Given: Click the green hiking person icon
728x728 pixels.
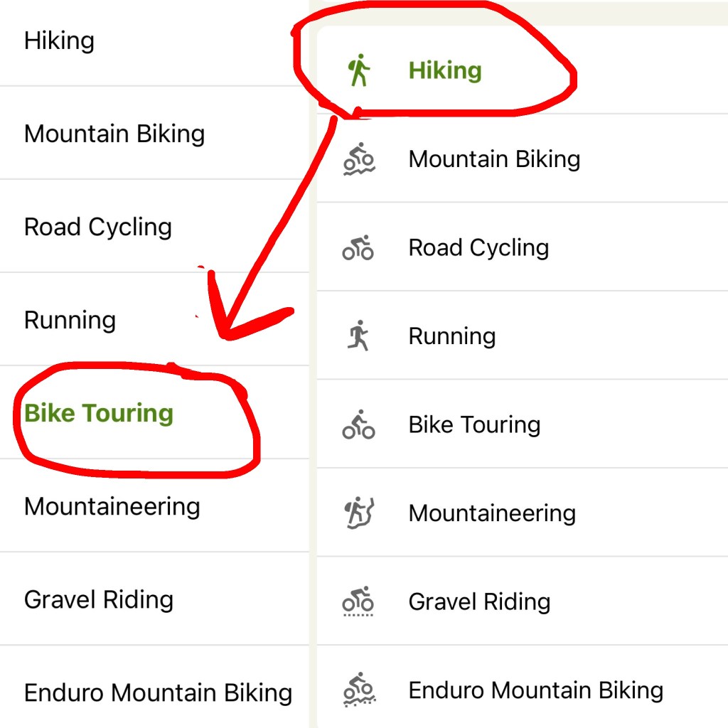Looking at the screenshot, I should point(359,70).
